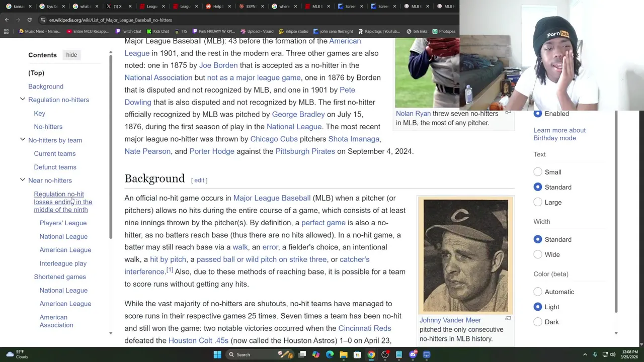Show hidden system tray icons
644x362 pixels.
[x=585, y=354]
